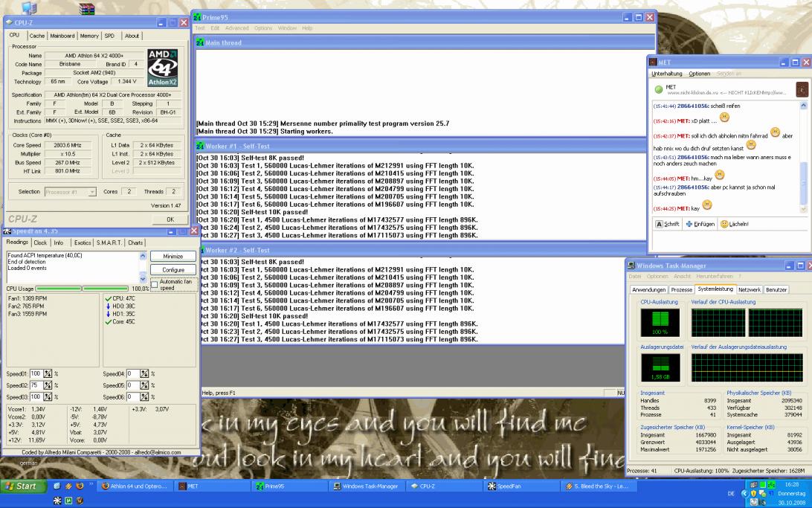Click CPU-Auslastung 100% gauge in Task Manager
Viewport: 812px width, 508px height.
pos(660,322)
